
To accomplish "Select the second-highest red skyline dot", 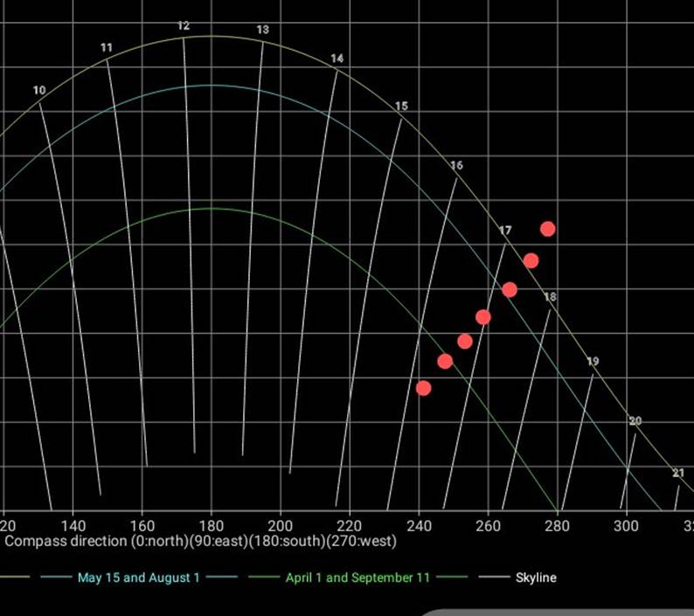I will pyautogui.click(x=531, y=260).
